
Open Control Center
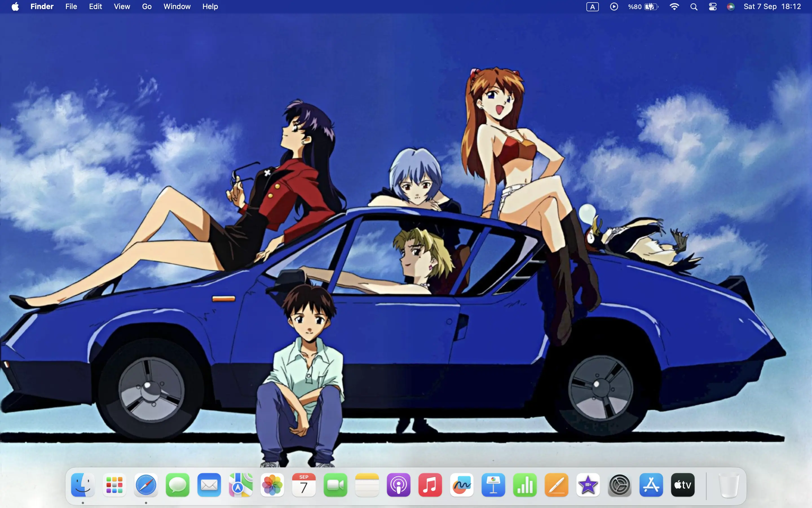(713, 7)
